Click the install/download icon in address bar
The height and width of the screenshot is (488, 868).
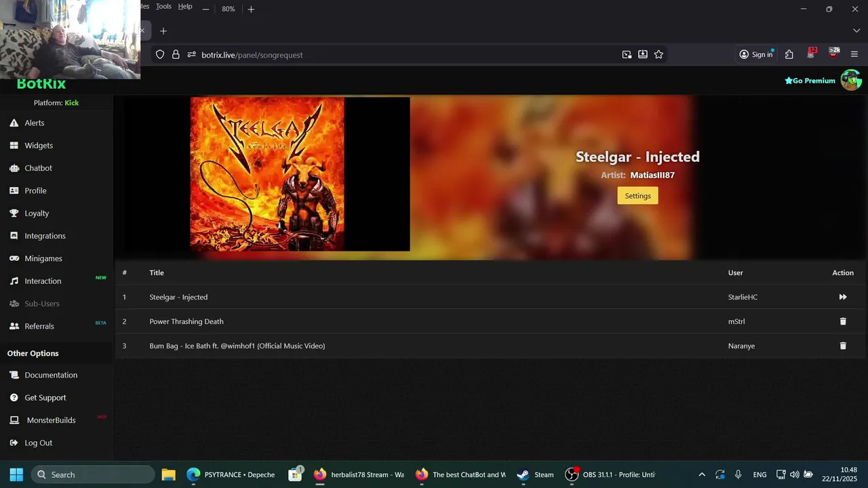pos(643,55)
